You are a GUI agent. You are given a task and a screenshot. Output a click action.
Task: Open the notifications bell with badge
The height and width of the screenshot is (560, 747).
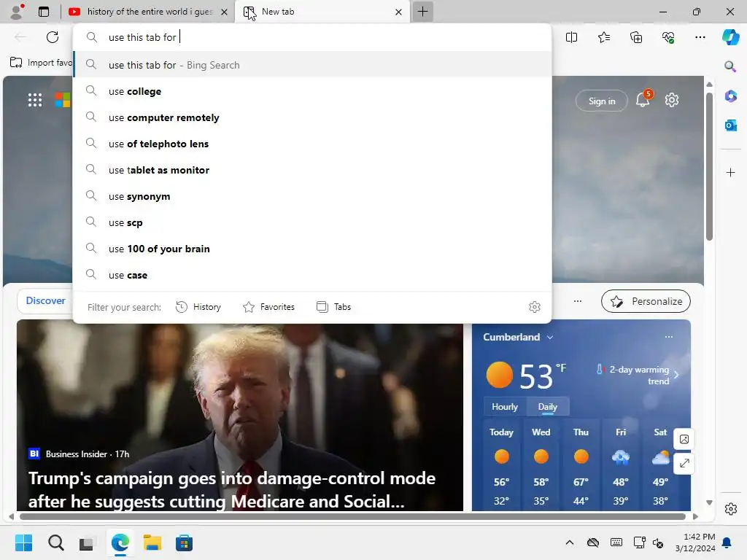[643, 99]
